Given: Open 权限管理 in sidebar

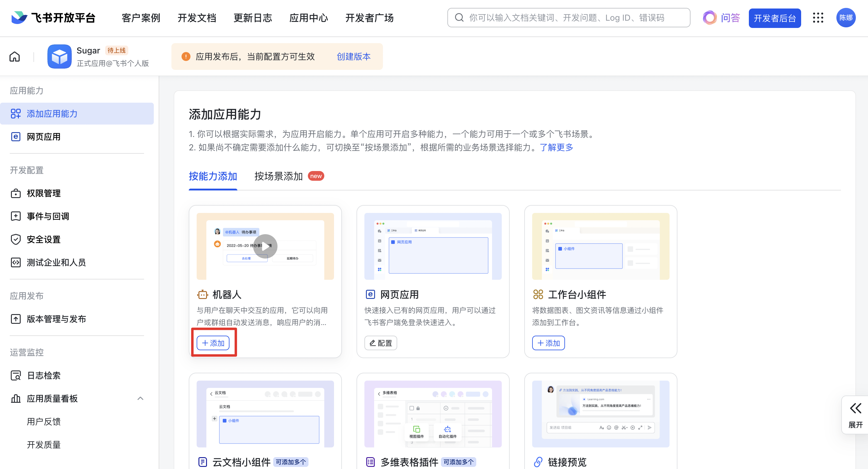Looking at the screenshot, I should pos(77,193).
